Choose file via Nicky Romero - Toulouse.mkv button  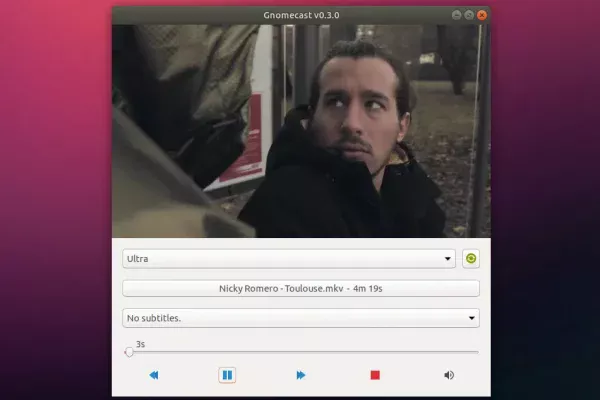(301, 288)
